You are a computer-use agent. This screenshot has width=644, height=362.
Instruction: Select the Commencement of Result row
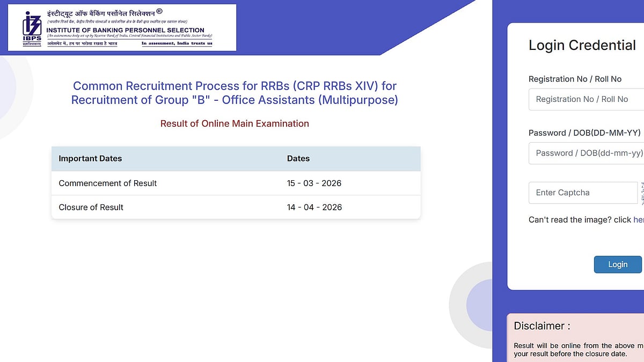click(x=108, y=183)
